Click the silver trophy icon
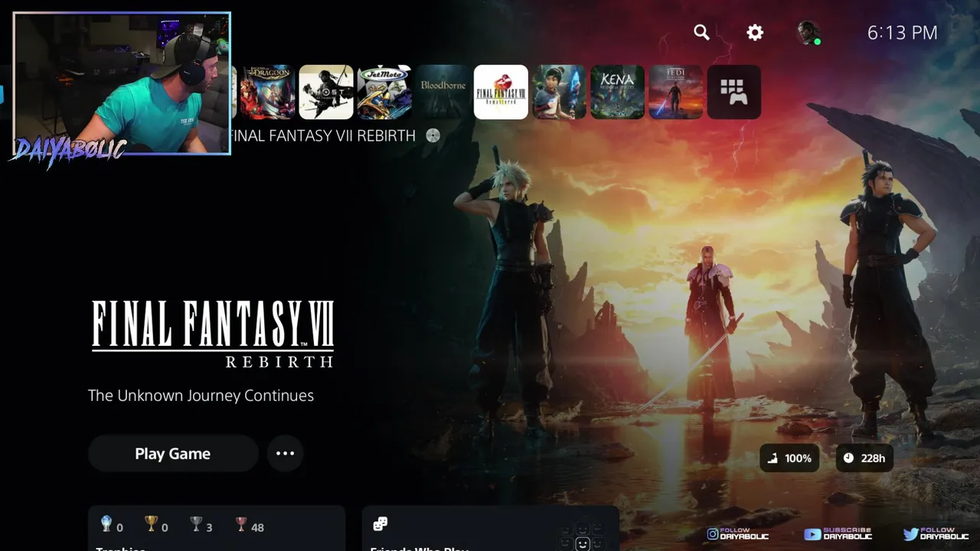The width and height of the screenshot is (980, 551). (196, 524)
